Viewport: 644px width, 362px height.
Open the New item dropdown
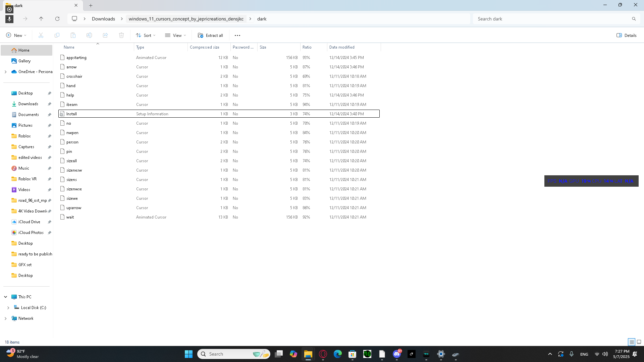pyautogui.click(x=16, y=35)
